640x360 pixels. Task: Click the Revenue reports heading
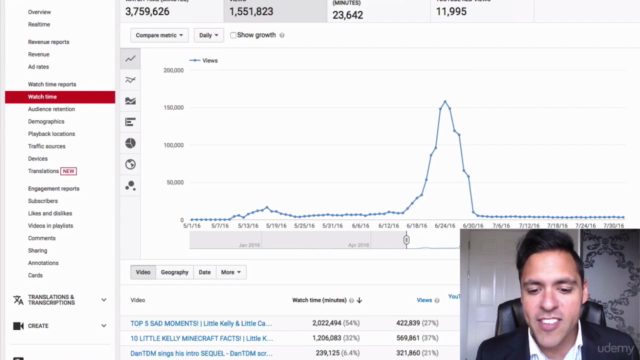click(x=49, y=42)
